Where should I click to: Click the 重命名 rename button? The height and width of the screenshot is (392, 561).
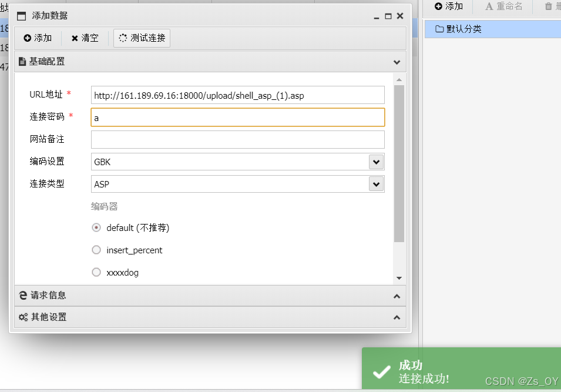[504, 6]
